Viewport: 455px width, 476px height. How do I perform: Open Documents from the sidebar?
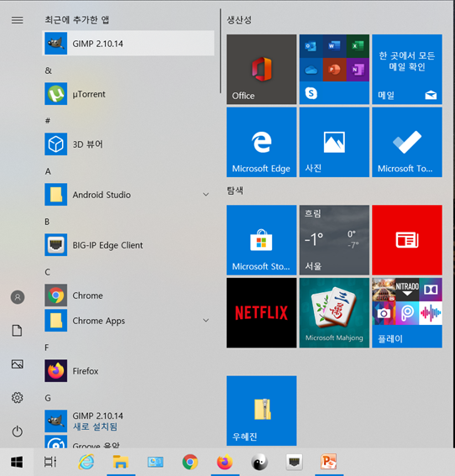click(17, 330)
